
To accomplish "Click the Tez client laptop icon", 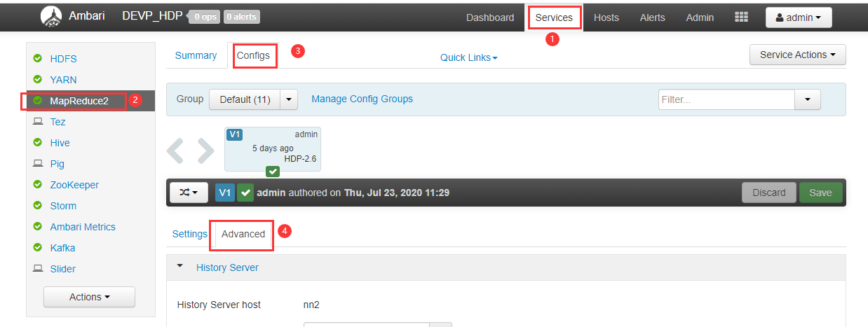I will tap(38, 122).
